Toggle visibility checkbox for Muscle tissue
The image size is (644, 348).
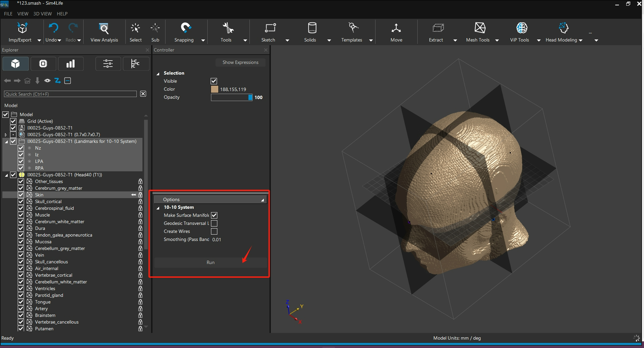(21, 215)
